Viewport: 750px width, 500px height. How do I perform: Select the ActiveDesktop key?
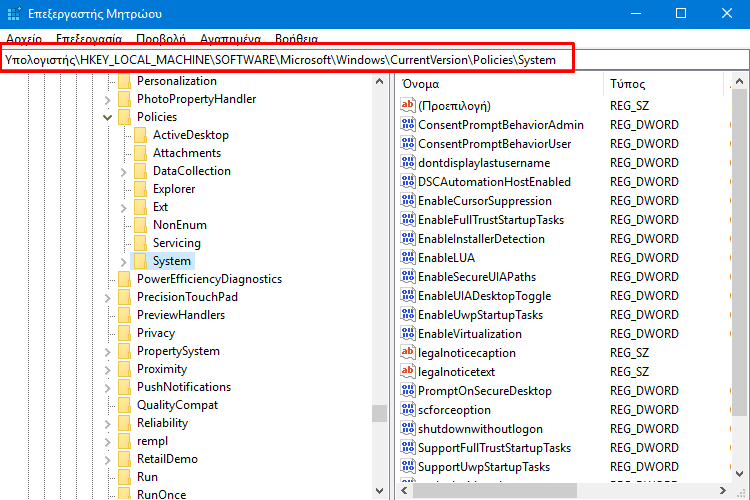click(190, 135)
